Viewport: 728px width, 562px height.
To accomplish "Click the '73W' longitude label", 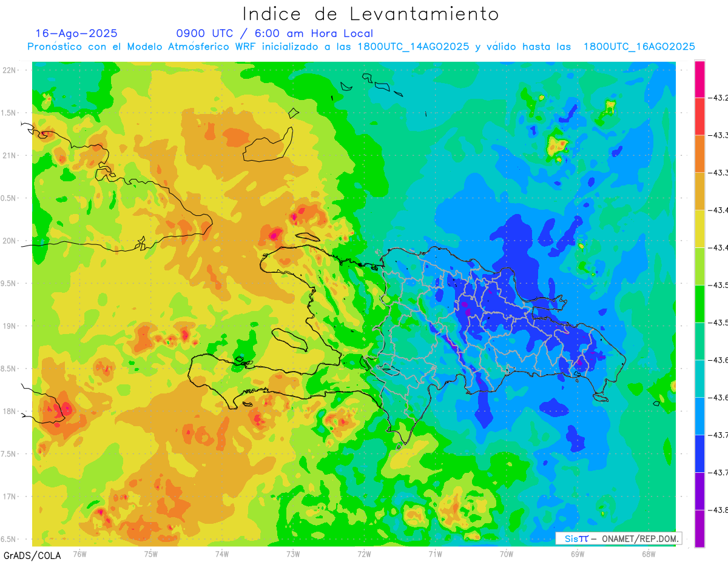I will pyautogui.click(x=293, y=554).
